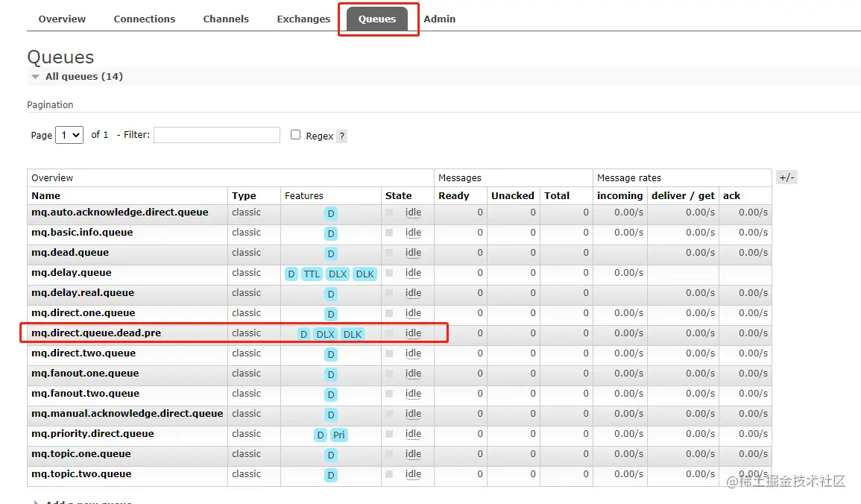Click the Pri badge on mq.priority.direct.queue

tap(338, 435)
